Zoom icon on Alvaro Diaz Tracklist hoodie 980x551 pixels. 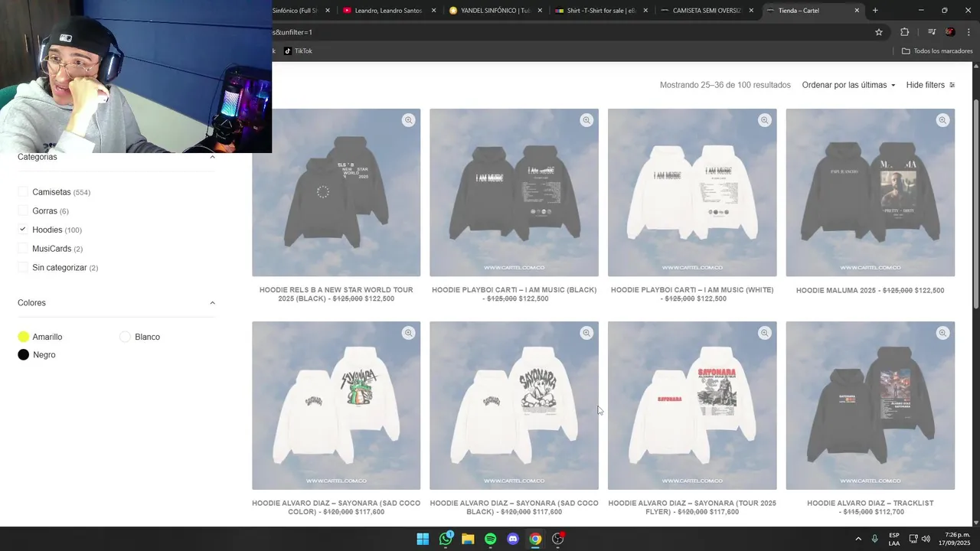(942, 333)
